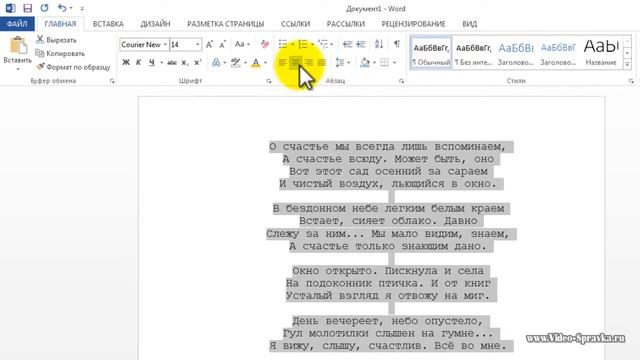
Task: Switch to the РЕЦЕНЗИРОВАНИЕ tab
Action: [x=413, y=24]
